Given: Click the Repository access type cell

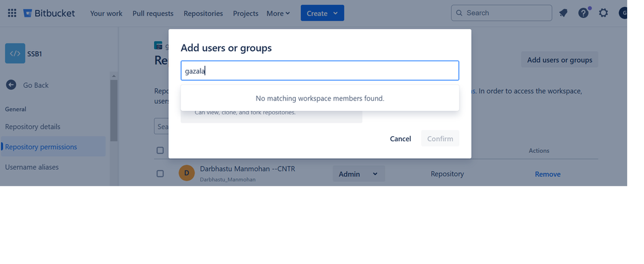Looking at the screenshot, I should coord(447,174).
